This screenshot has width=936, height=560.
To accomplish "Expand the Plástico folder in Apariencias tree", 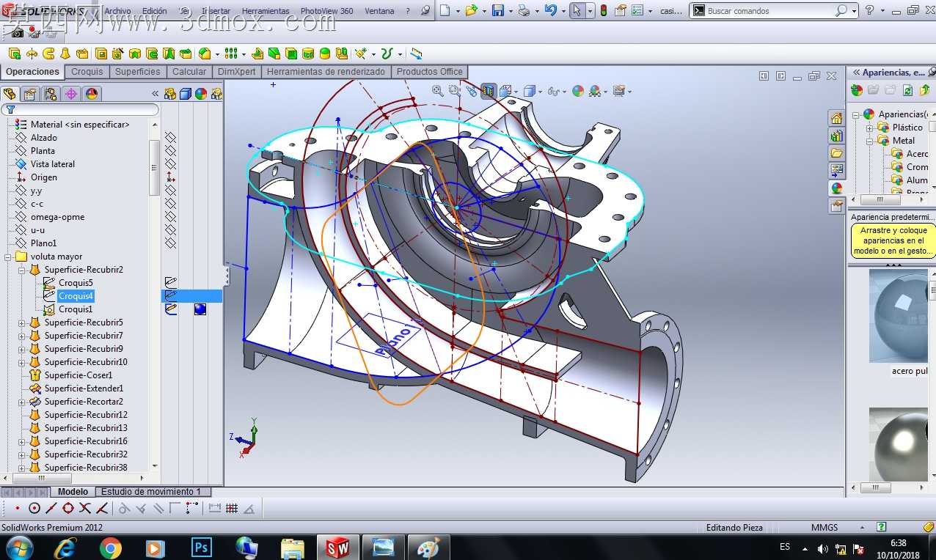I will click(871, 128).
